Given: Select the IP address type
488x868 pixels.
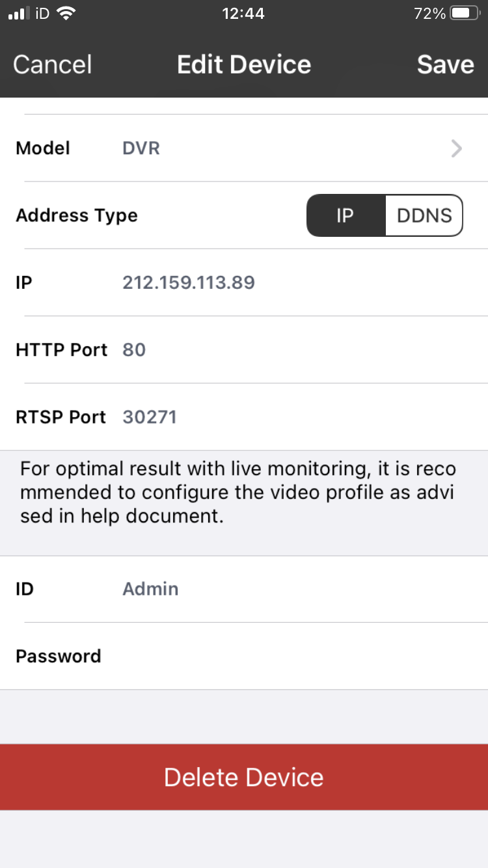Looking at the screenshot, I should (346, 215).
